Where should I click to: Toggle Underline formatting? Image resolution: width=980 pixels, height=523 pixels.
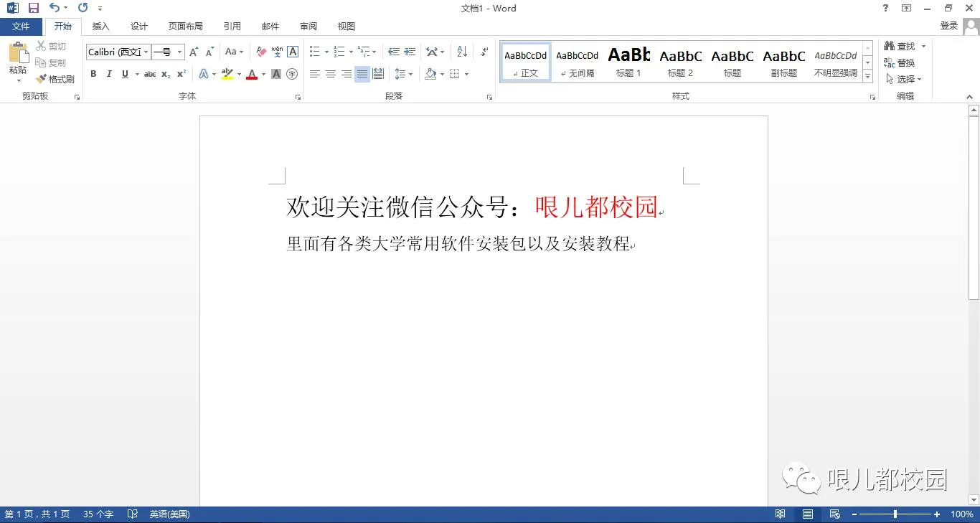[125, 74]
